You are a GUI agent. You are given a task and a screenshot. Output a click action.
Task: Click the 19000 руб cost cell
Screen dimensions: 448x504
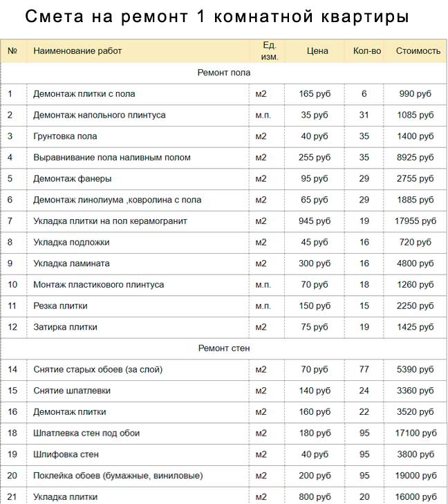[x=416, y=476]
